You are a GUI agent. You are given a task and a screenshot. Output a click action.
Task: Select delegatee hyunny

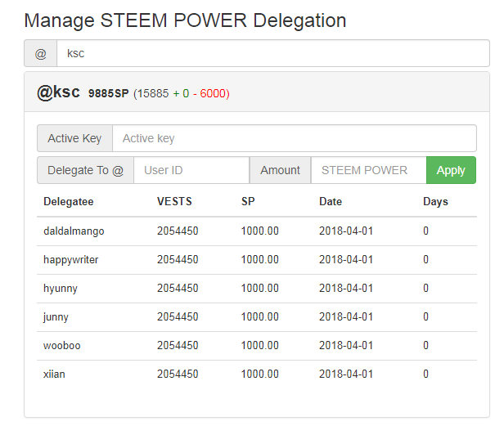(x=61, y=289)
